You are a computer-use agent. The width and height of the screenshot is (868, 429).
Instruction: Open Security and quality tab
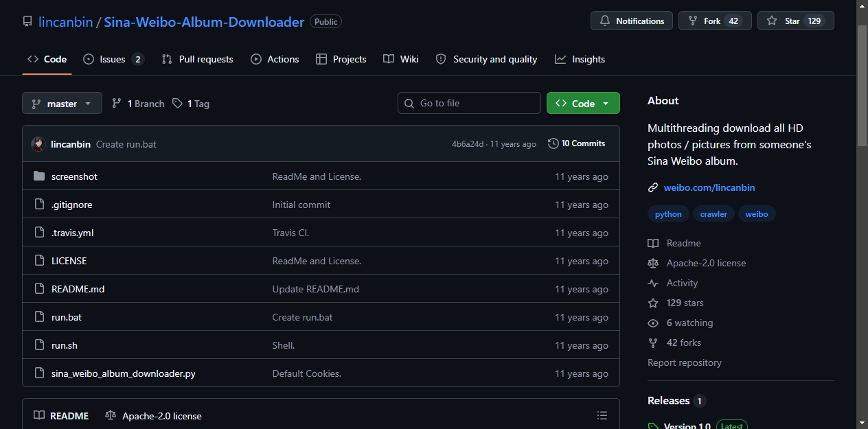(486, 59)
